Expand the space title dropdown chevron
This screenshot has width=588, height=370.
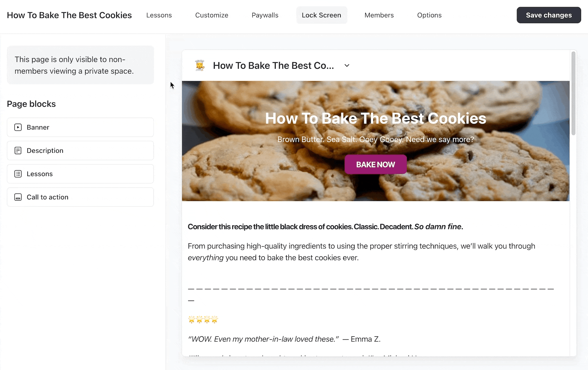coord(347,65)
